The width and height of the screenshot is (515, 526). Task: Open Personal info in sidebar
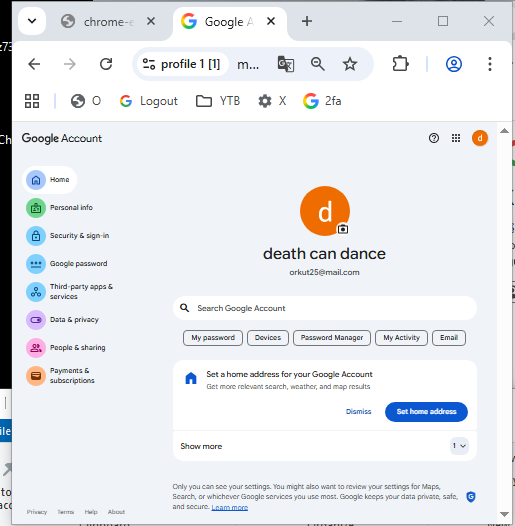(x=59, y=208)
